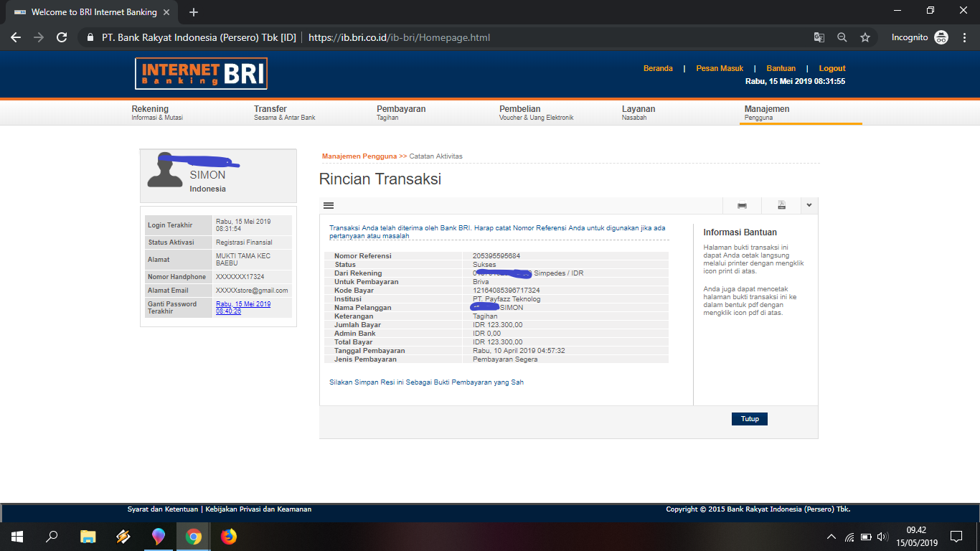Image resolution: width=980 pixels, height=551 pixels.
Task: Expand the dropdown arrow beside PDF icon
Action: (809, 205)
